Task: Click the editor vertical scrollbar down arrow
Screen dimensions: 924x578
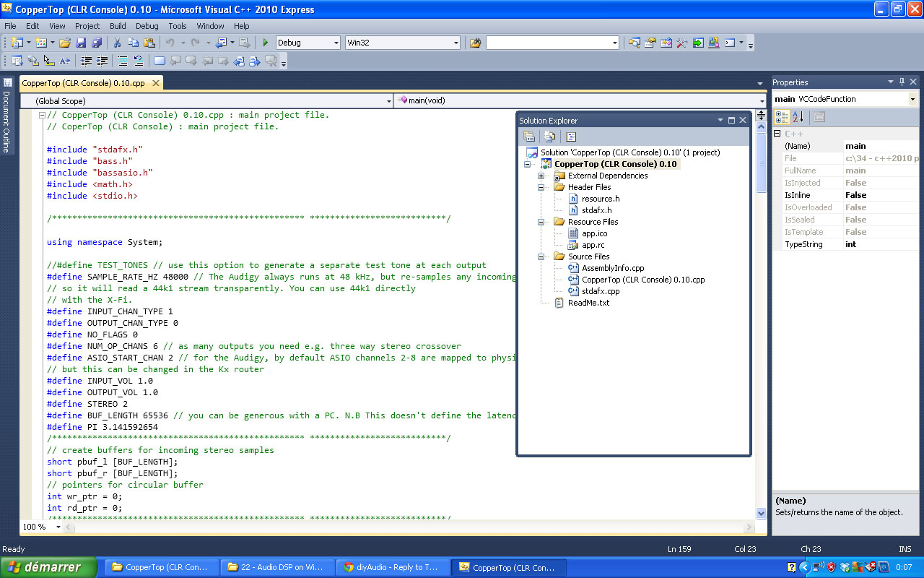Action: 762,513
